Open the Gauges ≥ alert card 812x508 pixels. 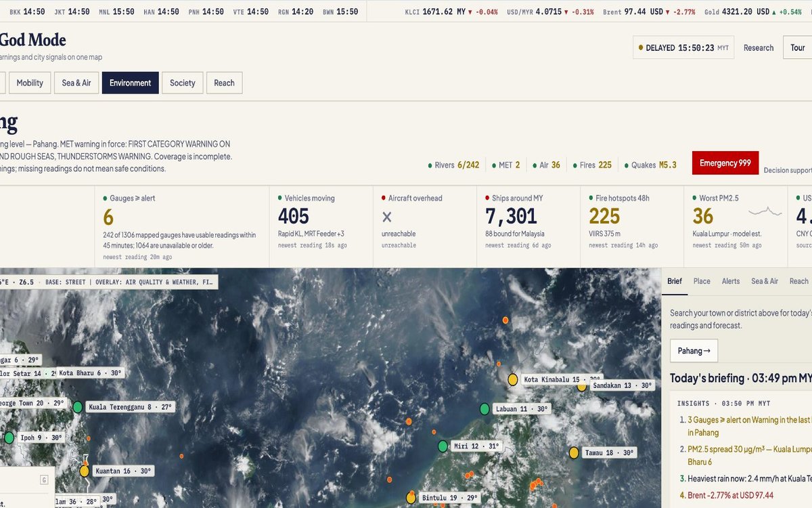point(182,227)
